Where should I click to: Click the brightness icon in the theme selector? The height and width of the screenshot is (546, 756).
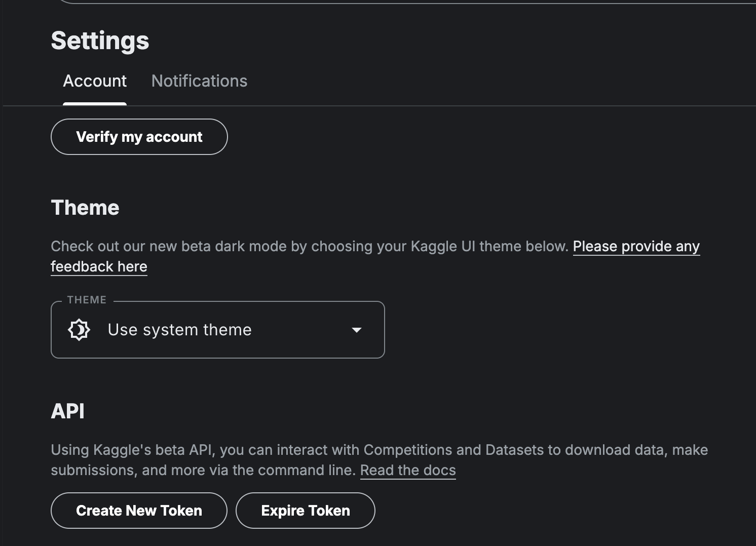tap(79, 330)
